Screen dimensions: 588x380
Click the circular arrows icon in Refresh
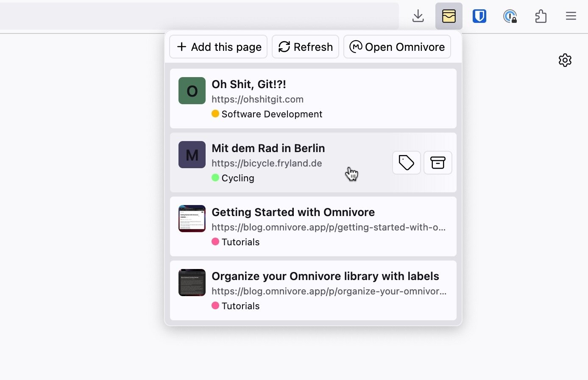coord(284,47)
